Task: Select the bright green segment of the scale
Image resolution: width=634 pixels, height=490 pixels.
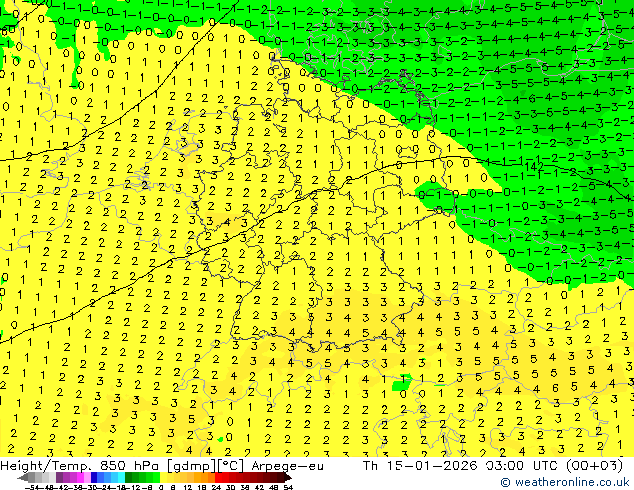Action: click(x=156, y=478)
